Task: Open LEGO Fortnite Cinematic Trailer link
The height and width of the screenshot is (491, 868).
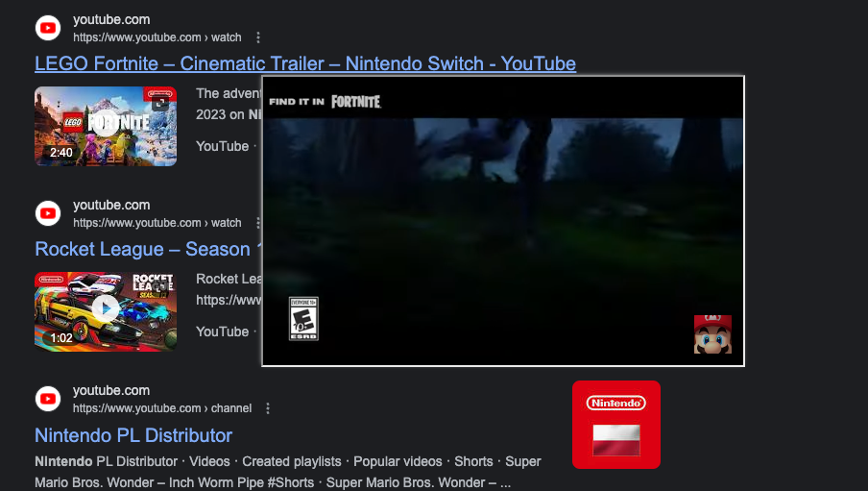Action: [x=305, y=63]
